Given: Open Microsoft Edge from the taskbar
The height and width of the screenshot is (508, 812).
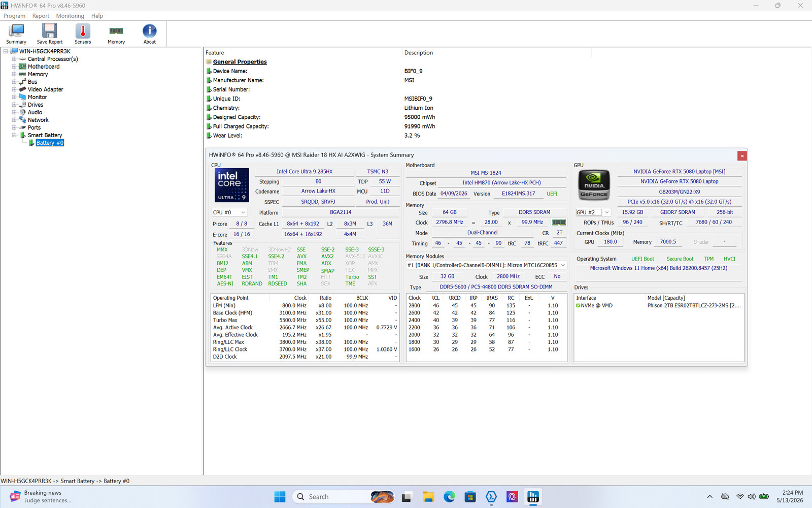Looking at the screenshot, I should point(449,497).
